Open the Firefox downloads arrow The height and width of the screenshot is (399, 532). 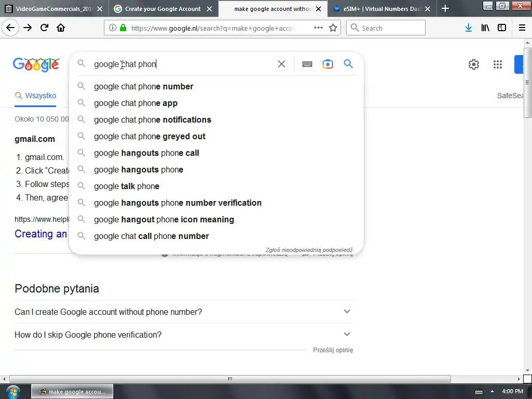pos(469,28)
